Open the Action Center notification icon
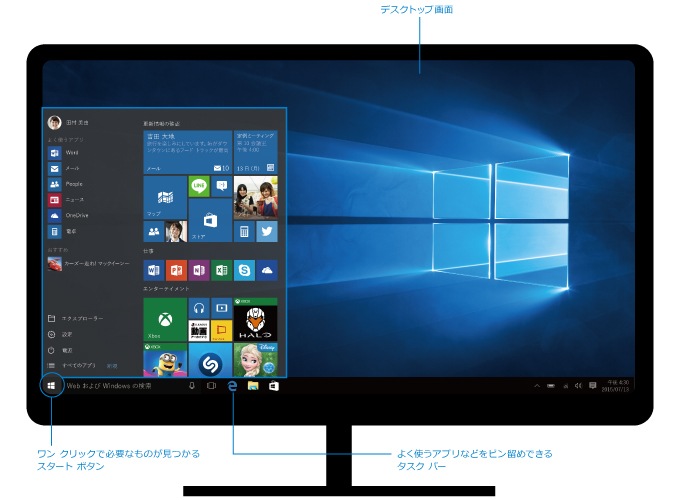 pos(592,386)
